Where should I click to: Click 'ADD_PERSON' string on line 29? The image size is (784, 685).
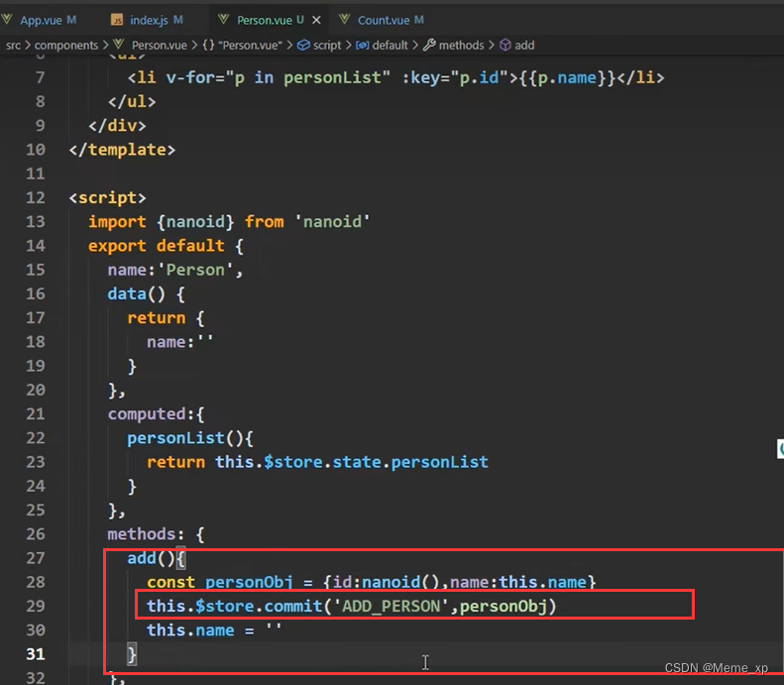pos(391,606)
